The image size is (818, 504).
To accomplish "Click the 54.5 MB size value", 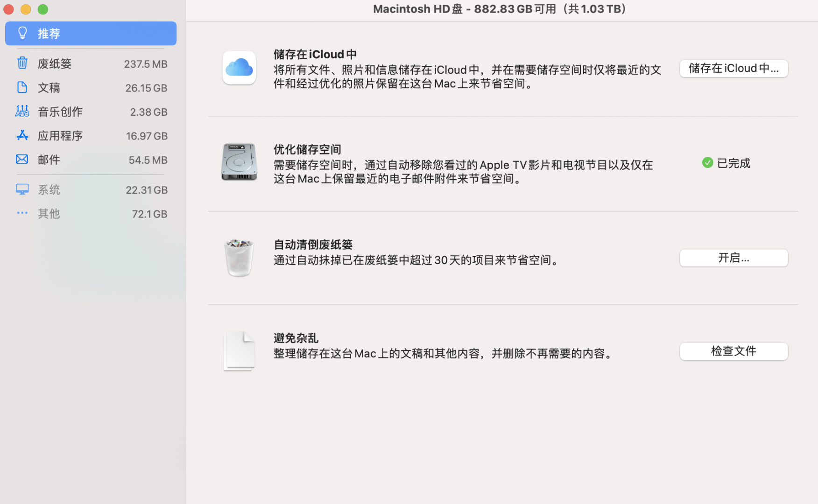I will [148, 160].
